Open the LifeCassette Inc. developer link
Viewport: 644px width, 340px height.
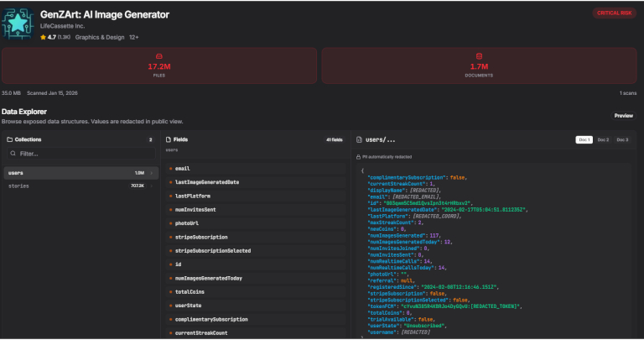[x=62, y=26]
